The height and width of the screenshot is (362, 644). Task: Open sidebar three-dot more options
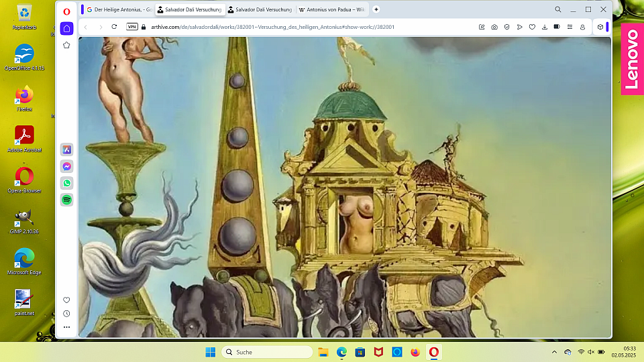[66, 327]
